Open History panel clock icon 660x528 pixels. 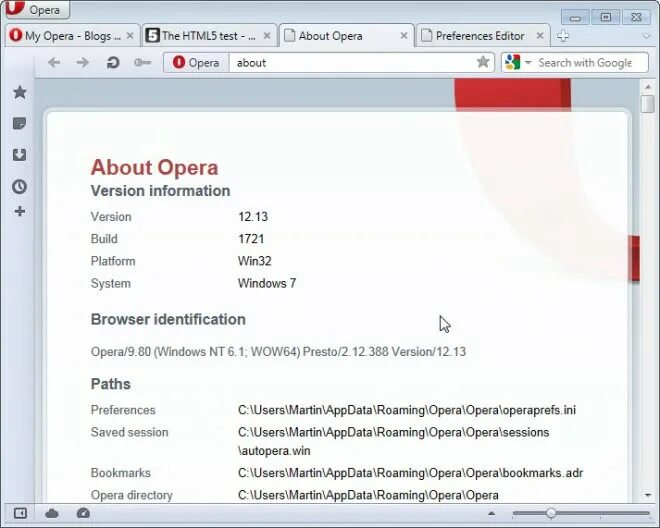point(20,187)
